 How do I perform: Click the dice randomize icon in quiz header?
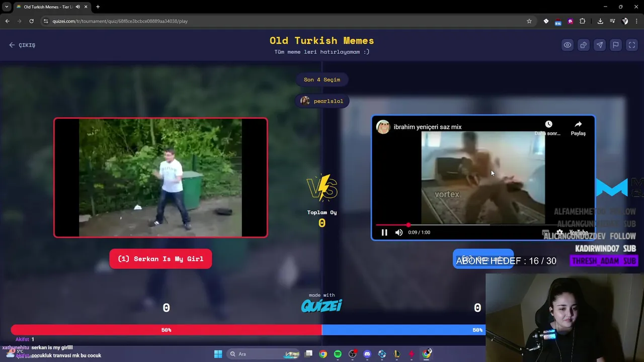click(584, 45)
